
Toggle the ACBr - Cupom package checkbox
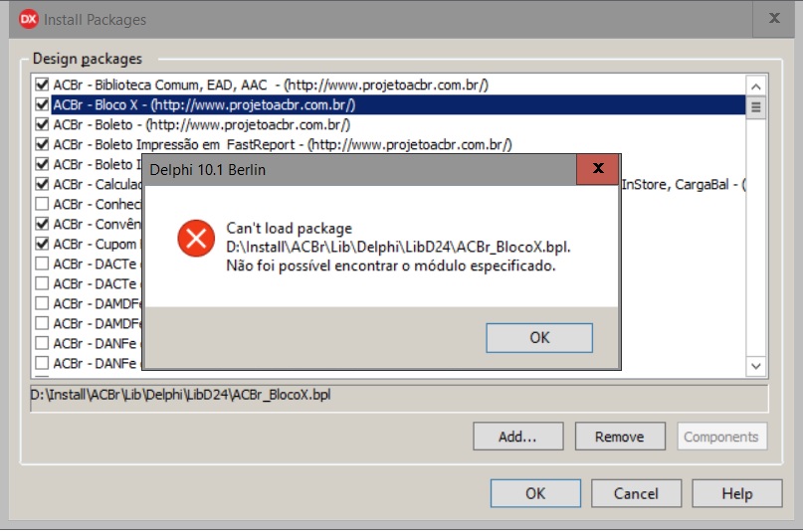42,244
